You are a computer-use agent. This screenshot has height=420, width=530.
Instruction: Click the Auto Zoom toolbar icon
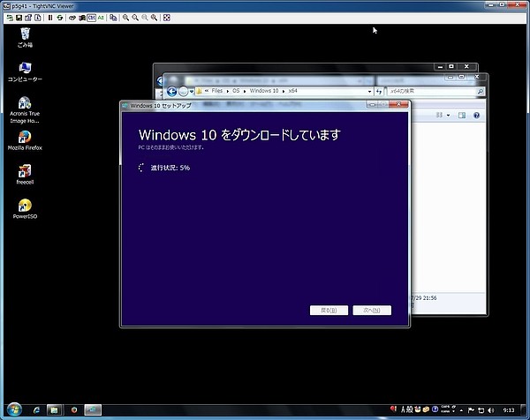pyautogui.click(x=154, y=18)
